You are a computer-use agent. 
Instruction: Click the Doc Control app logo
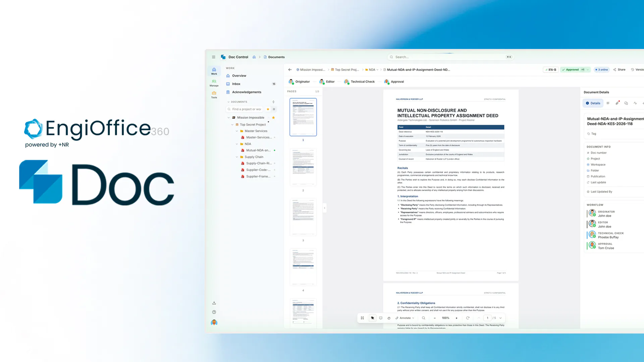[x=223, y=57]
